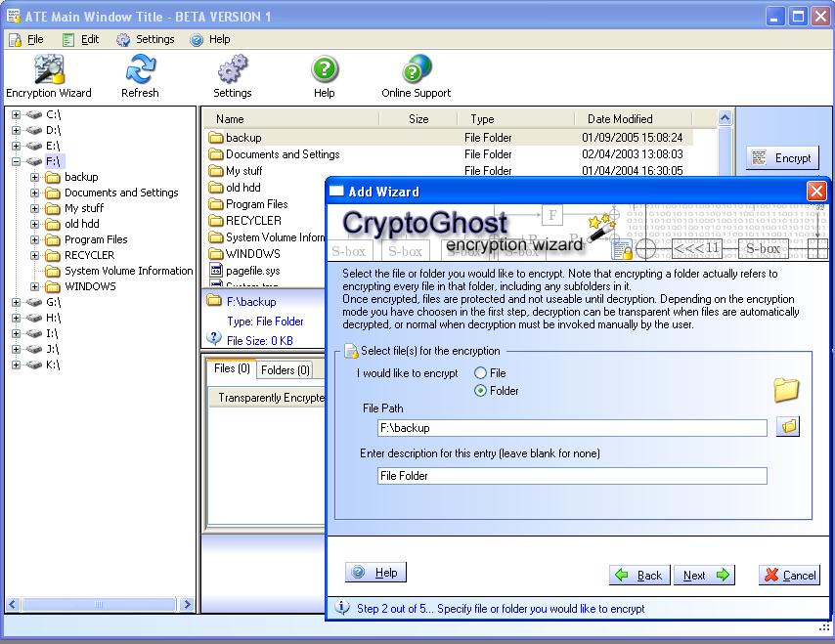
Task: Click the entry description input field
Action: [x=572, y=476]
